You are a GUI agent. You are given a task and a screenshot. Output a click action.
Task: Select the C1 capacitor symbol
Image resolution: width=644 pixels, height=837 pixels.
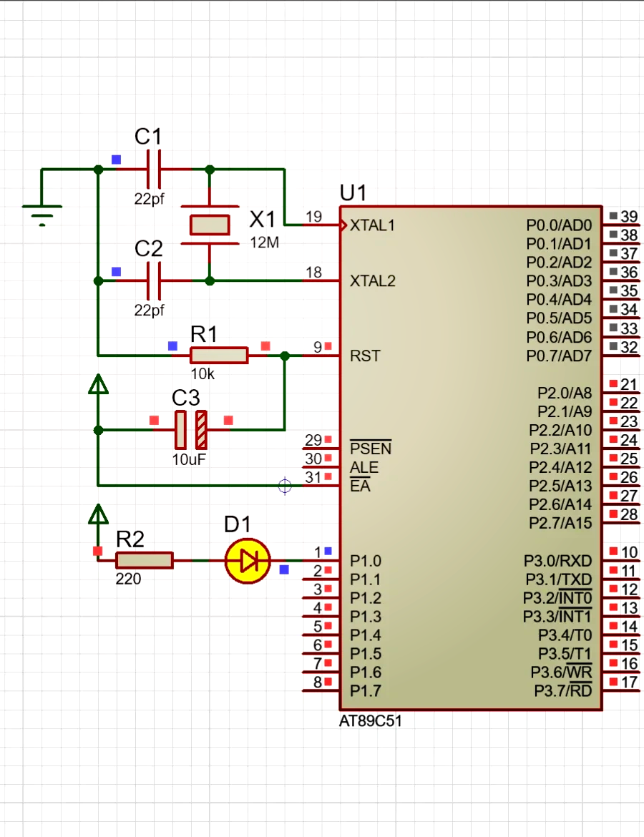point(154,170)
